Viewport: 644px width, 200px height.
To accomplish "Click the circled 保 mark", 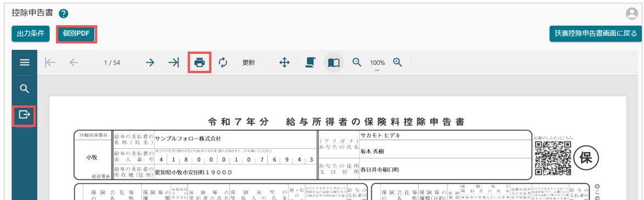I will pos(586,158).
